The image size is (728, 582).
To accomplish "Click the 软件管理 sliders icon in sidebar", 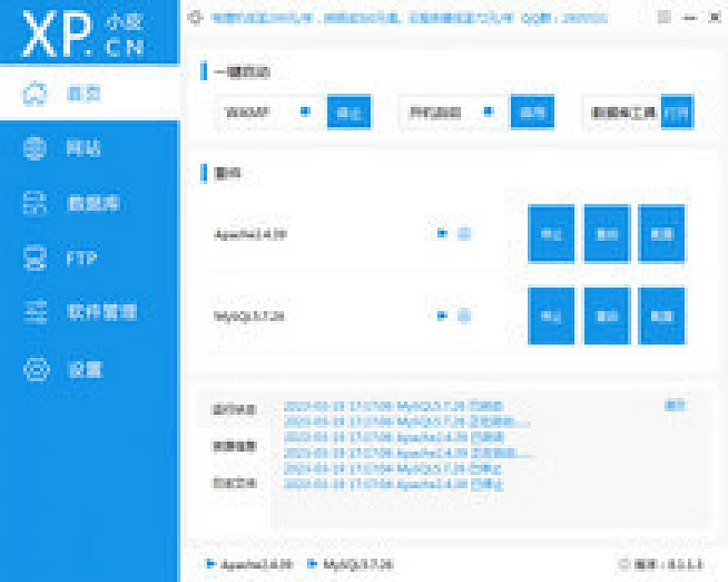I will tap(35, 312).
